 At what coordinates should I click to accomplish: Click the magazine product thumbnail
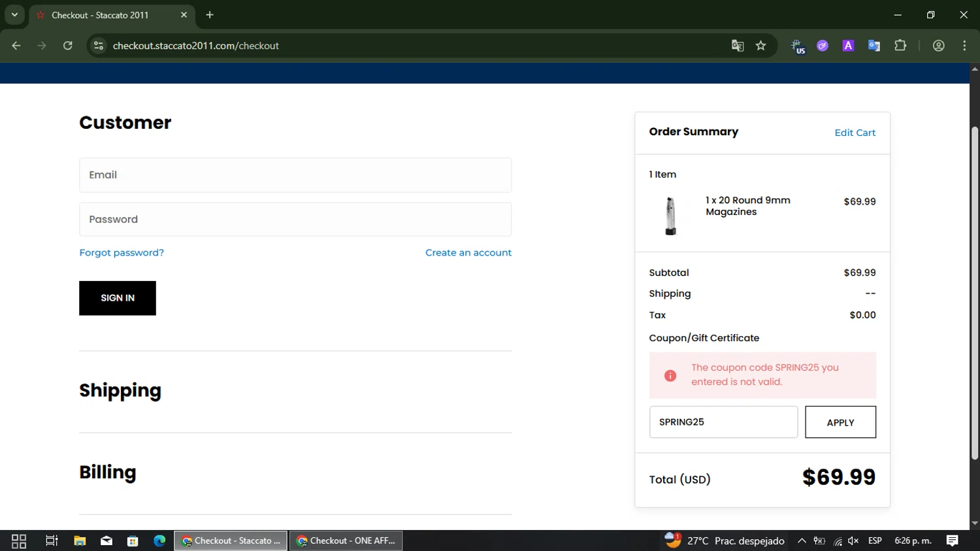[670, 216]
